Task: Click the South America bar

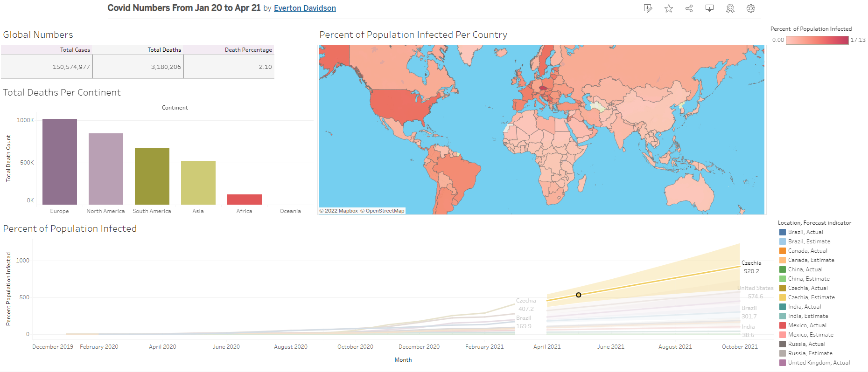Action: [x=152, y=176]
